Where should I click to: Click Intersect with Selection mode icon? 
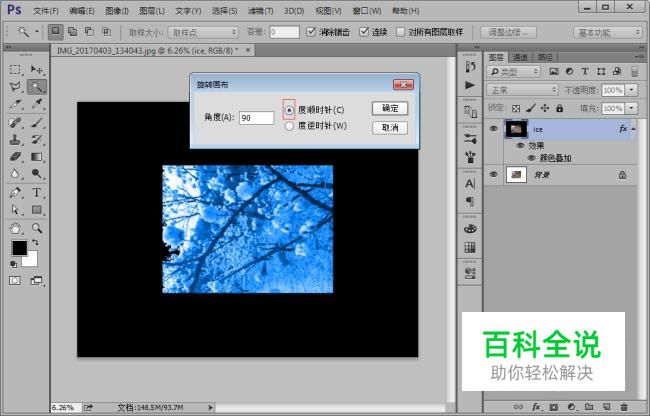pyautogui.click(x=107, y=31)
